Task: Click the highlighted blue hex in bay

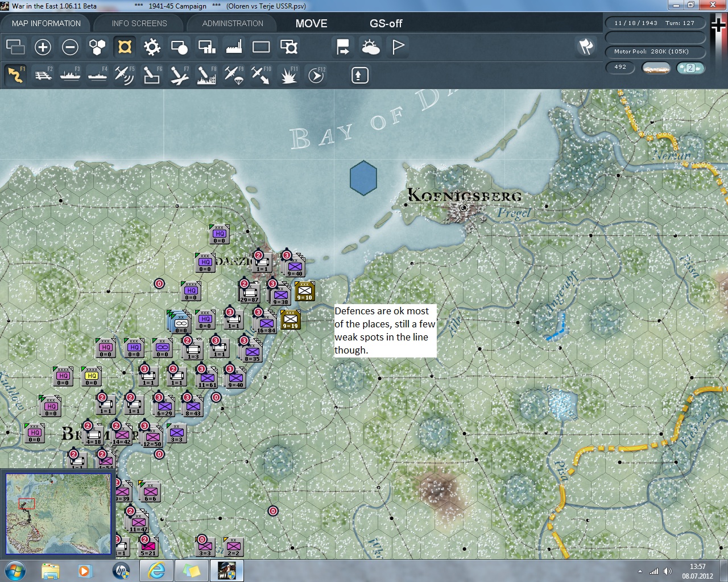Action: [363, 177]
